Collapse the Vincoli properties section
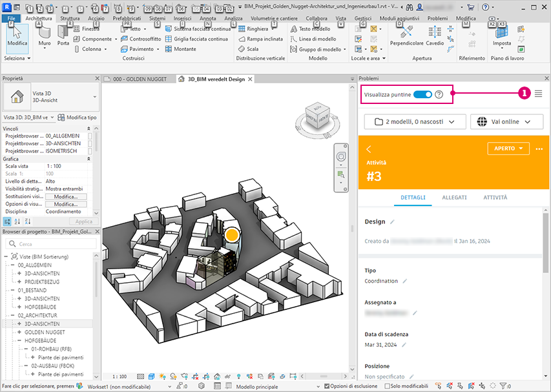Viewport: 551px width, 392px height. [88, 129]
